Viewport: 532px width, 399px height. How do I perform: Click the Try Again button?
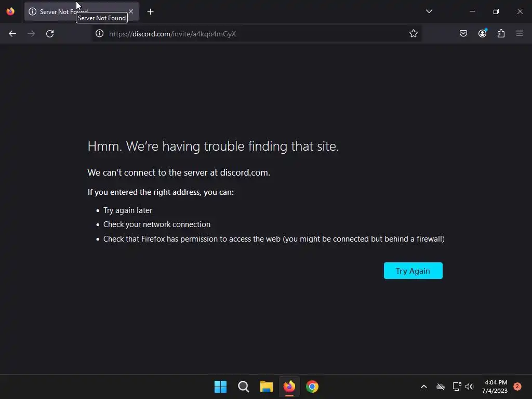pyautogui.click(x=413, y=271)
